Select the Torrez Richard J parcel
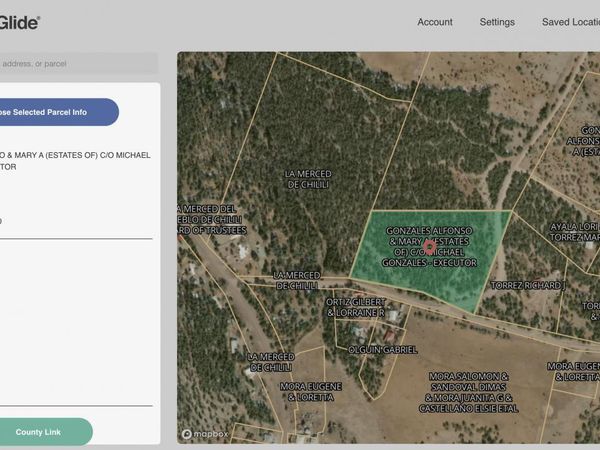Image resolution: width=600 pixels, height=450 pixels. [x=528, y=286]
